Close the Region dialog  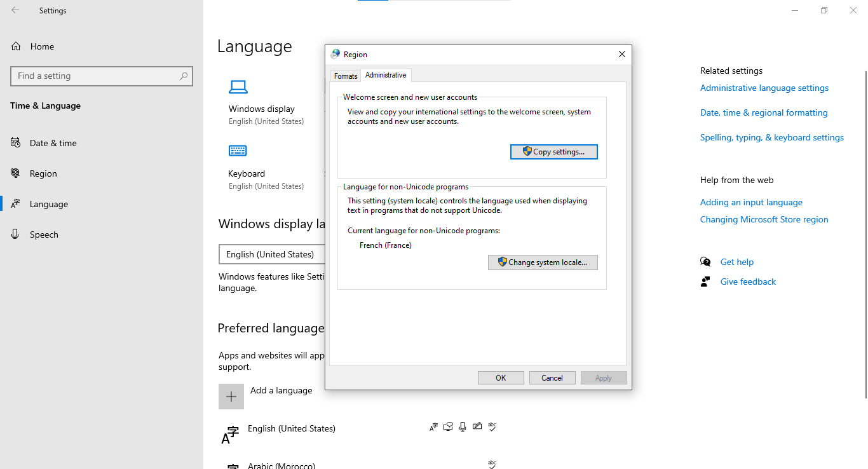pos(622,54)
